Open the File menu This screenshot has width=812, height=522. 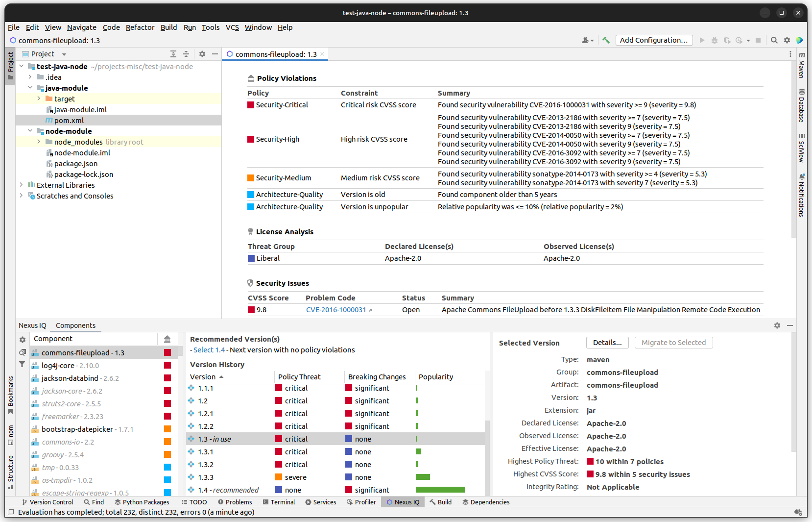(x=14, y=27)
